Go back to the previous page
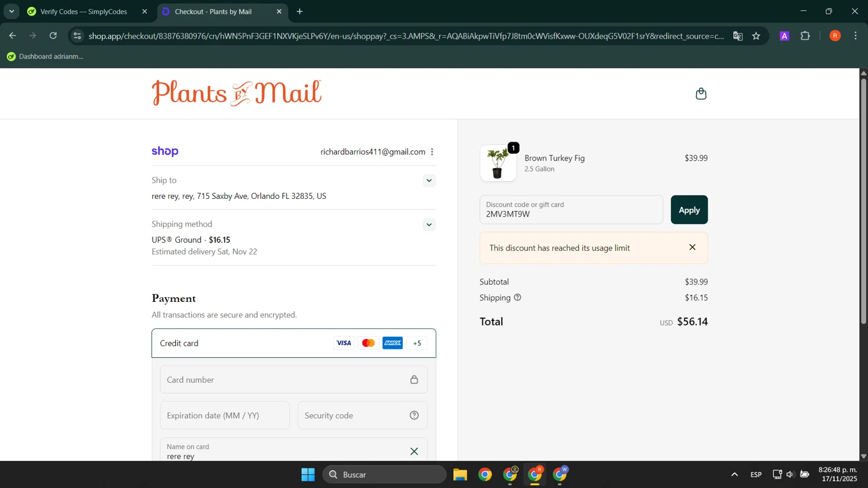Image resolution: width=868 pixels, height=488 pixels. [12, 36]
